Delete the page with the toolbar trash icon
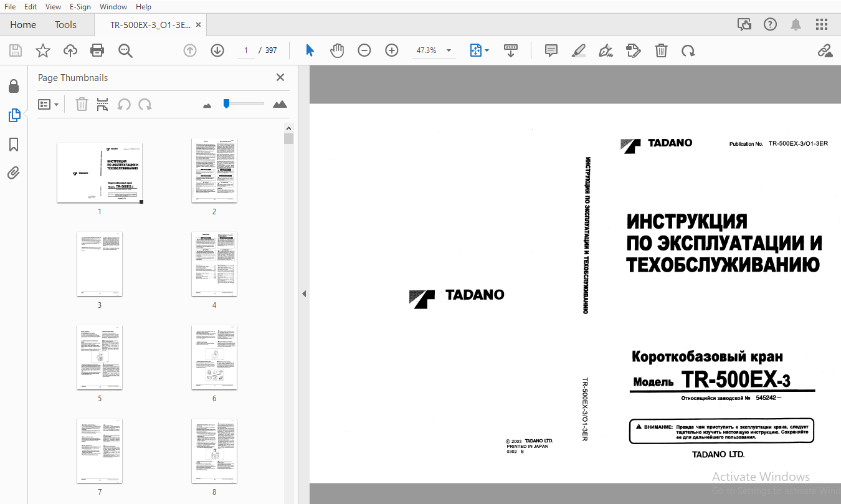Image resolution: width=841 pixels, height=504 pixels. [x=661, y=50]
